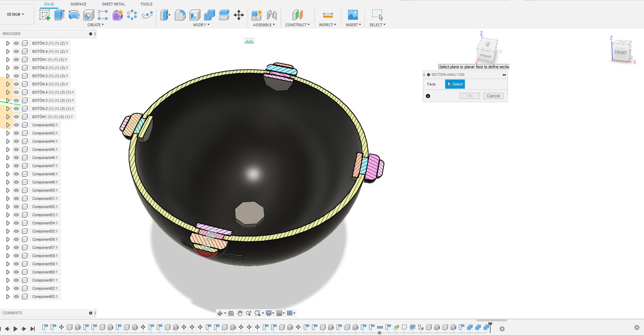644x335 pixels.
Task: Expand the Comments panel
Action: [x=90, y=313]
